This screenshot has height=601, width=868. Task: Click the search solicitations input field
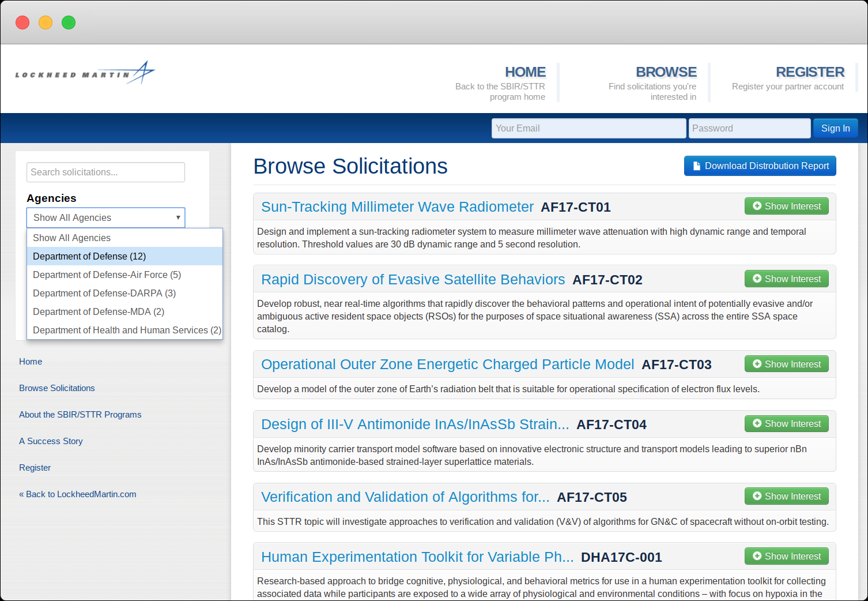tap(105, 172)
